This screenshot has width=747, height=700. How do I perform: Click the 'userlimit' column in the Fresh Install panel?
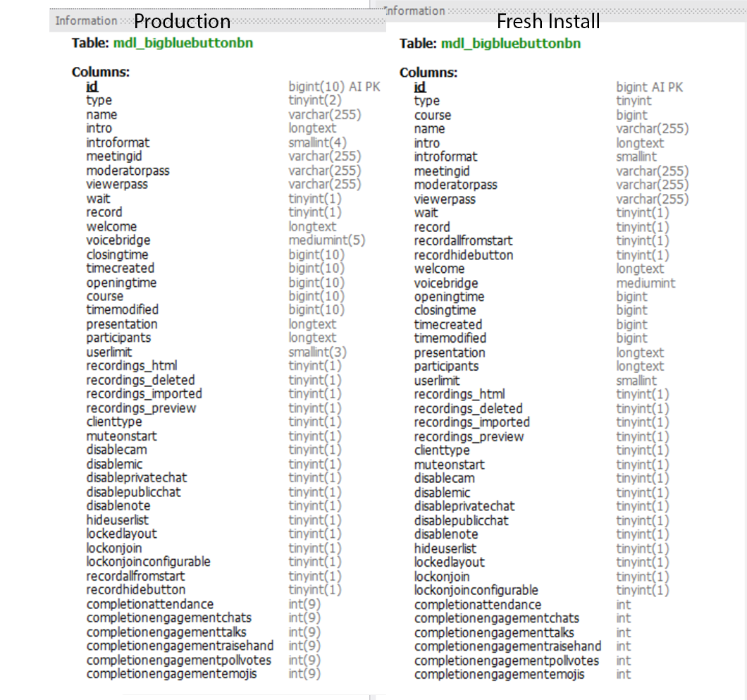click(437, 381)
